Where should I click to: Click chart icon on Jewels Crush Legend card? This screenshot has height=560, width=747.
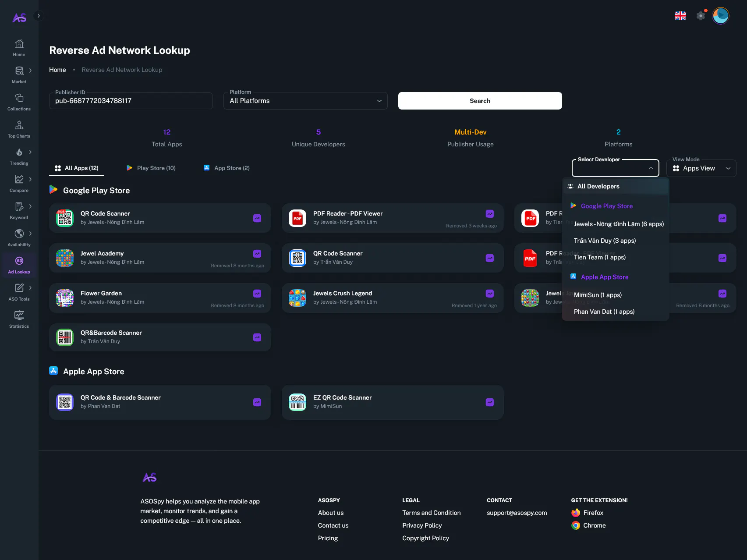point(490,294)
